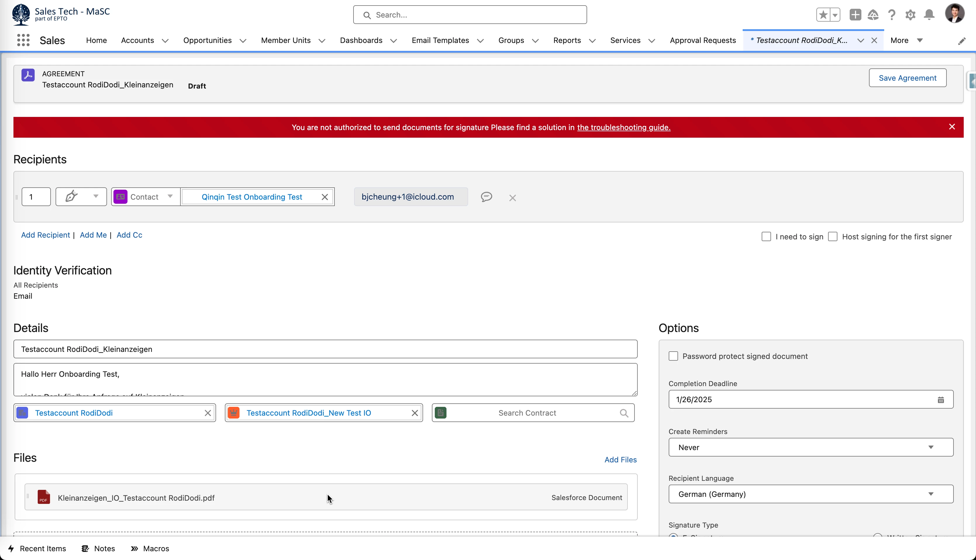Screen dimensions: 976x560
Task: Click the global actions plus icon
Action: (x=855, y=15)
